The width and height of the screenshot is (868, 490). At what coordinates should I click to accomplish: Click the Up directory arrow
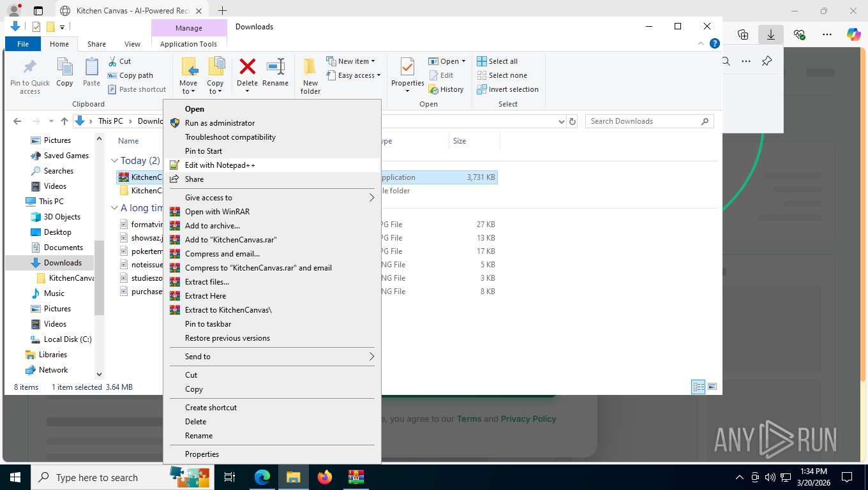(64, 121)
